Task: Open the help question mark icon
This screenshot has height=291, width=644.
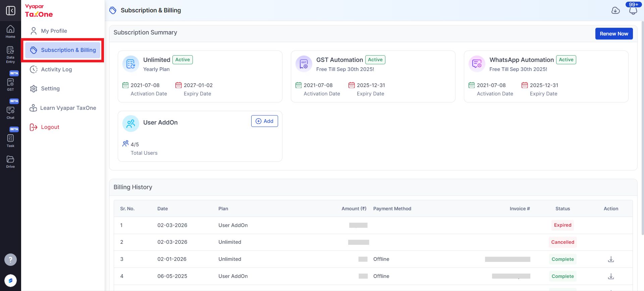Action: coord(10,260)
